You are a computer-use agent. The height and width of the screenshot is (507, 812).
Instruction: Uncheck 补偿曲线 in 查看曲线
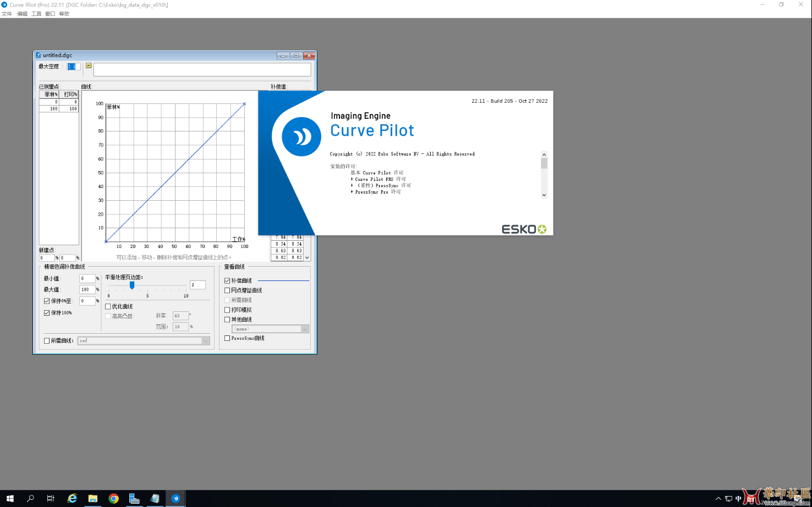(227, 281)
